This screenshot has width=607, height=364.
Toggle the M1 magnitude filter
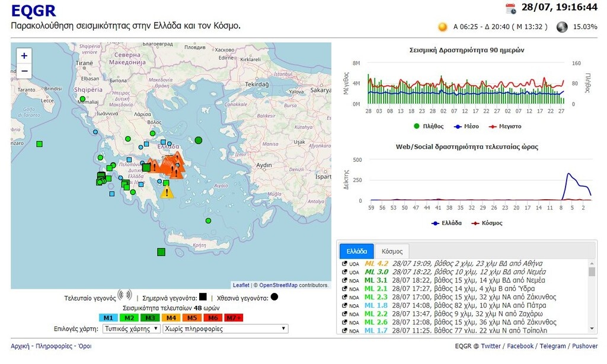(107, 318)
